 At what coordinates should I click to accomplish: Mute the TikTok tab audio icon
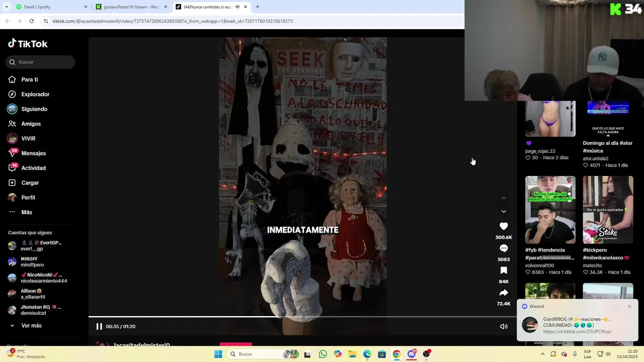pos(237,7)
